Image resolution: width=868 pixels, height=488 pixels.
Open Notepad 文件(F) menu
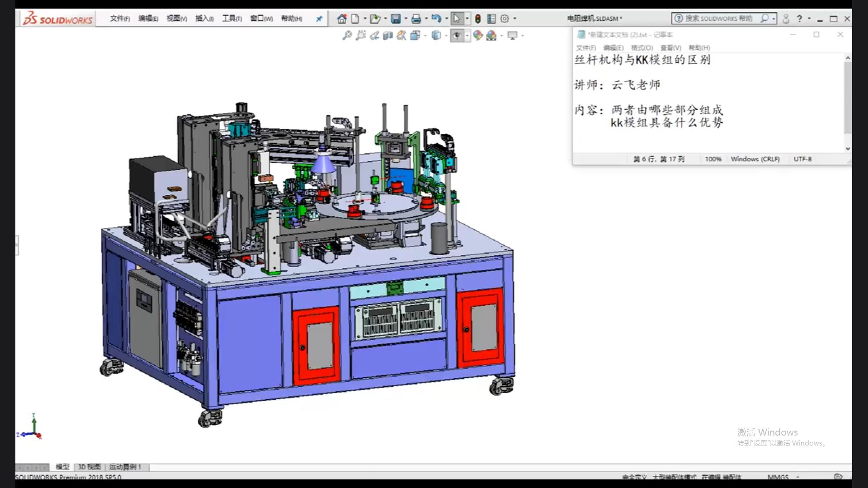586,47
